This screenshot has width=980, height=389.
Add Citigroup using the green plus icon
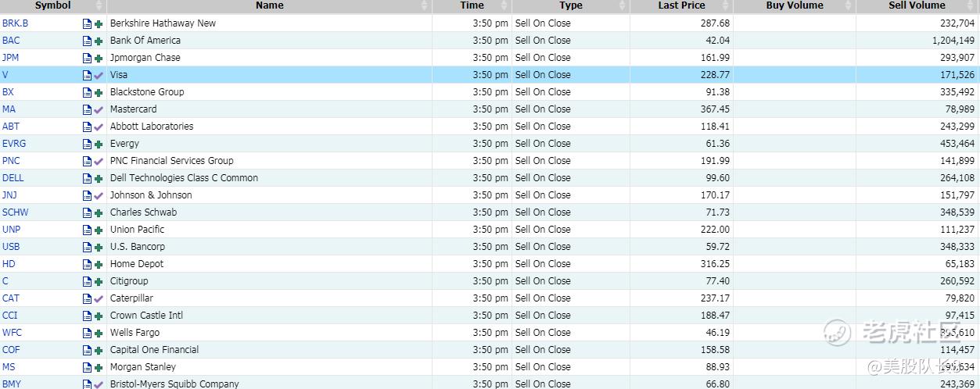pos(99,281)
